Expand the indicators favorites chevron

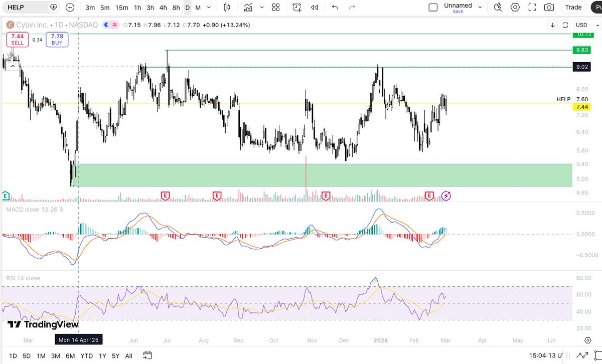click(261, 8)
